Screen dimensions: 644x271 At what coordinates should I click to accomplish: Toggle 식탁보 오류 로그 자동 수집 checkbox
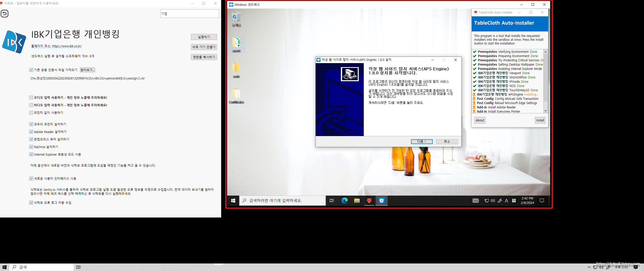tap(31, 203)
